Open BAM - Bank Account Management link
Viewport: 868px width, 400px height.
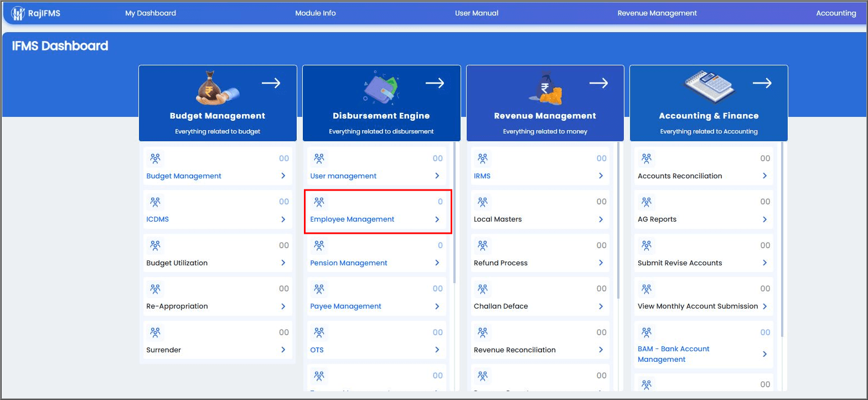coord(673,354)
